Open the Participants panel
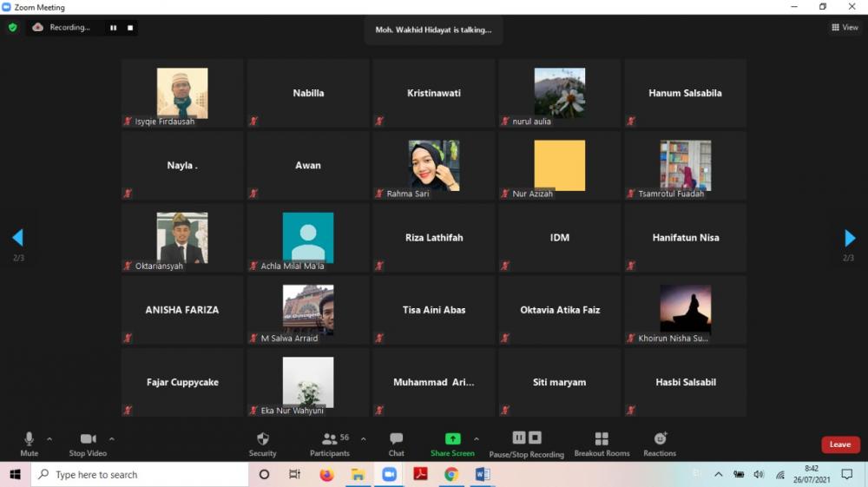This screenshot has width=868, height=487. [x=330, y=443]
